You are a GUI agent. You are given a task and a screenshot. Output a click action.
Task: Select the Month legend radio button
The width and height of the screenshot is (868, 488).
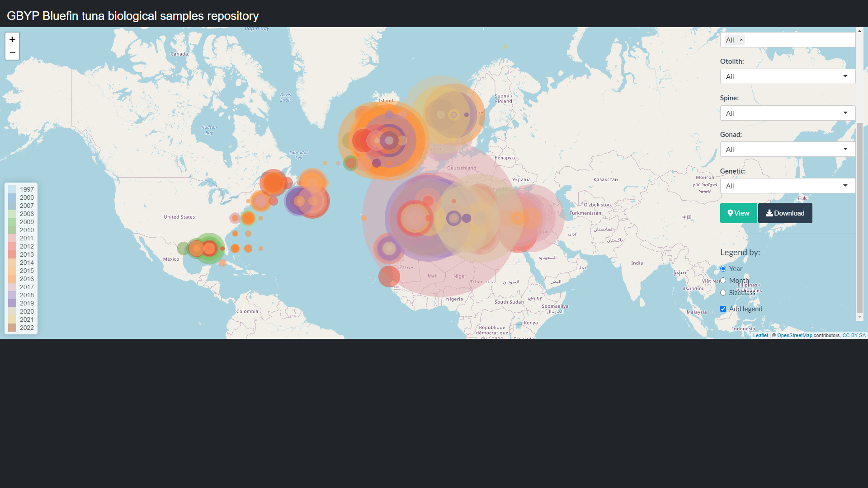point(723,281)
